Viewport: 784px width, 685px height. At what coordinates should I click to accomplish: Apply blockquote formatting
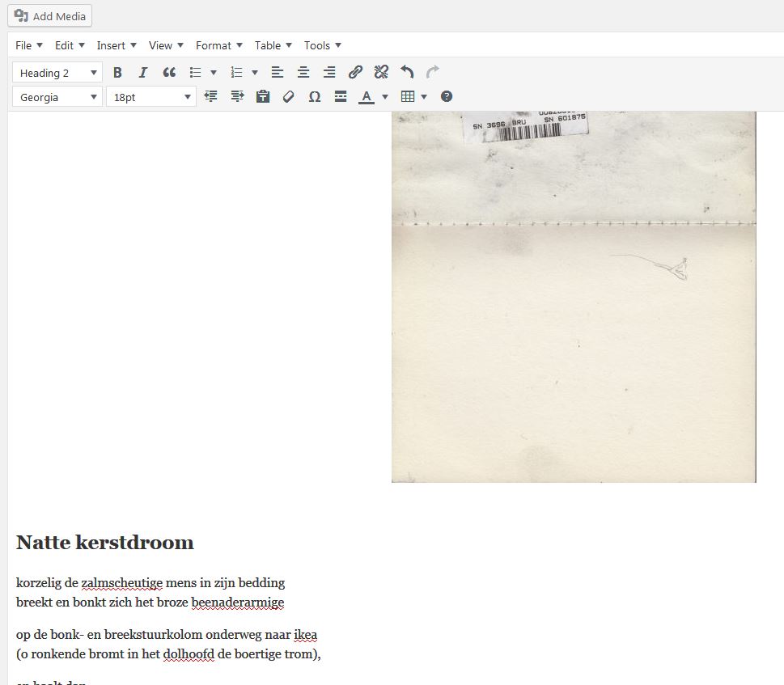click(169, 73)
